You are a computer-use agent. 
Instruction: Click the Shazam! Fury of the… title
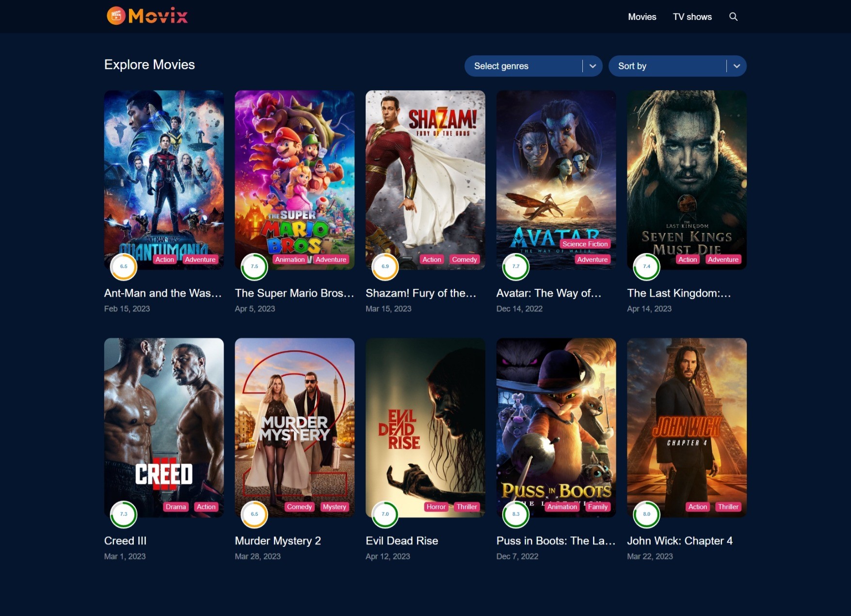(421, 293)
